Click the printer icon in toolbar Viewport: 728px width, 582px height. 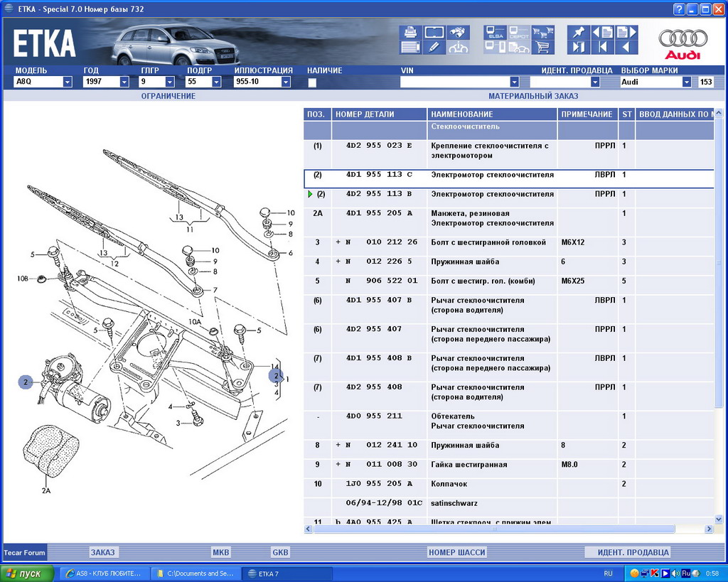pos(410,32)
